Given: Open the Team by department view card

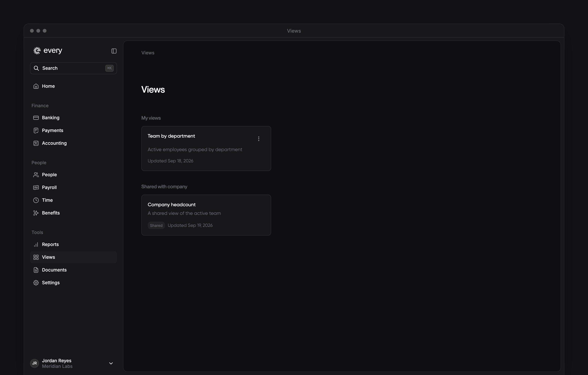Looking at the screenshot, I should [x=206, y=148].
